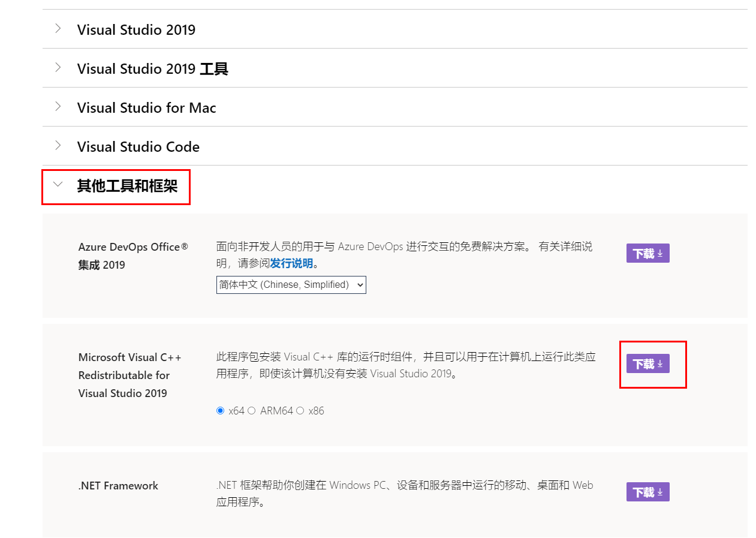Select the ARM64 architecture option
756x538 pixels.
click(x=252, y=411)
